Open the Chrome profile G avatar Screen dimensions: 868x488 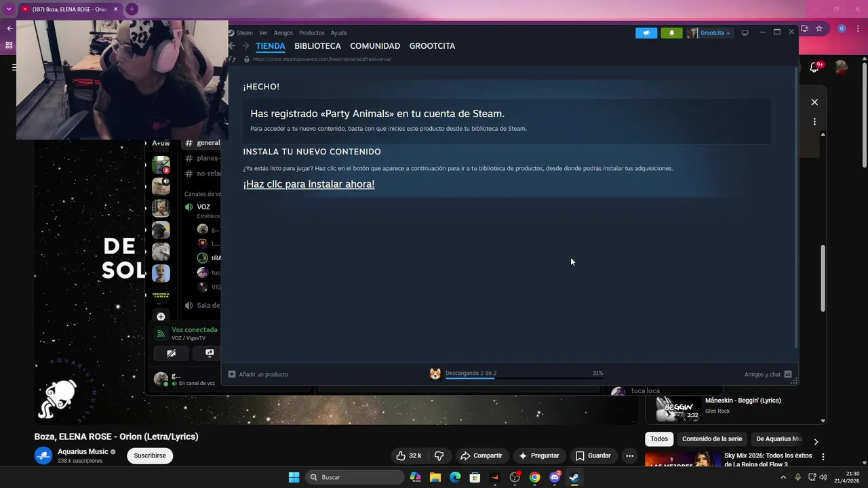click(x=842, y=28)
